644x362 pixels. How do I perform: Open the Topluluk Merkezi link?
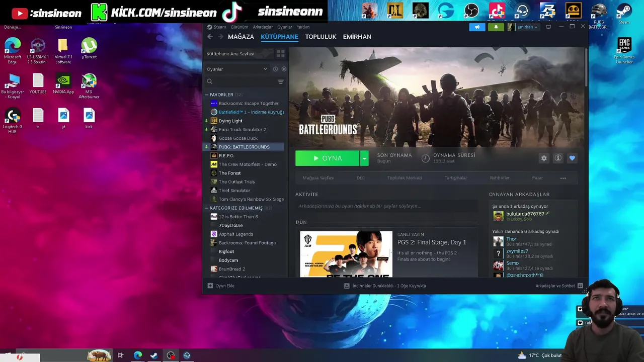[x=405, y=178]
